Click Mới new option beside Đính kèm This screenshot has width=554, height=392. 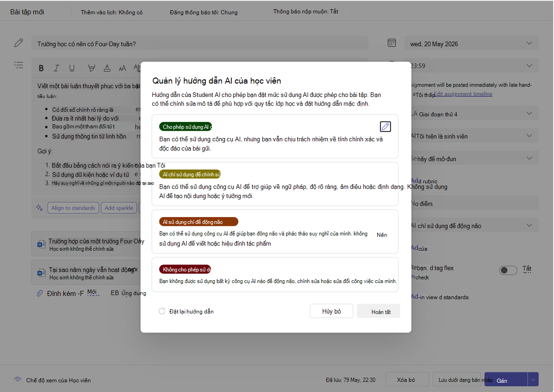(x=92, y=292)
